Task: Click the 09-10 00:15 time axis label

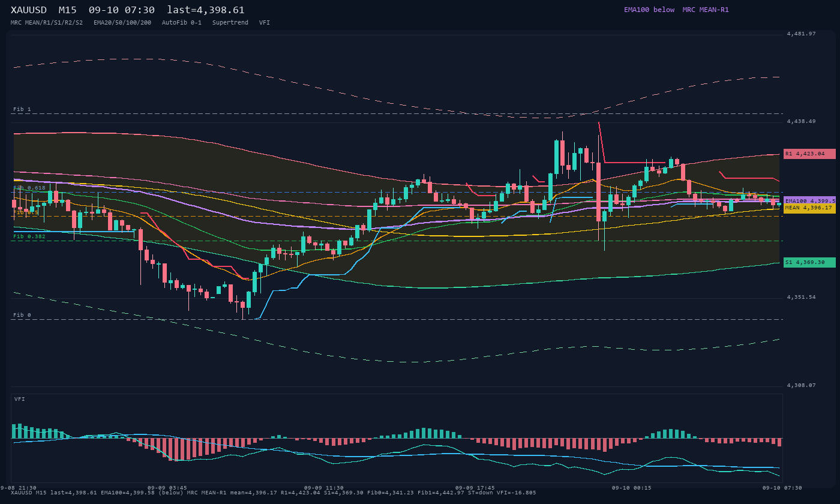Action: point(631,488)
